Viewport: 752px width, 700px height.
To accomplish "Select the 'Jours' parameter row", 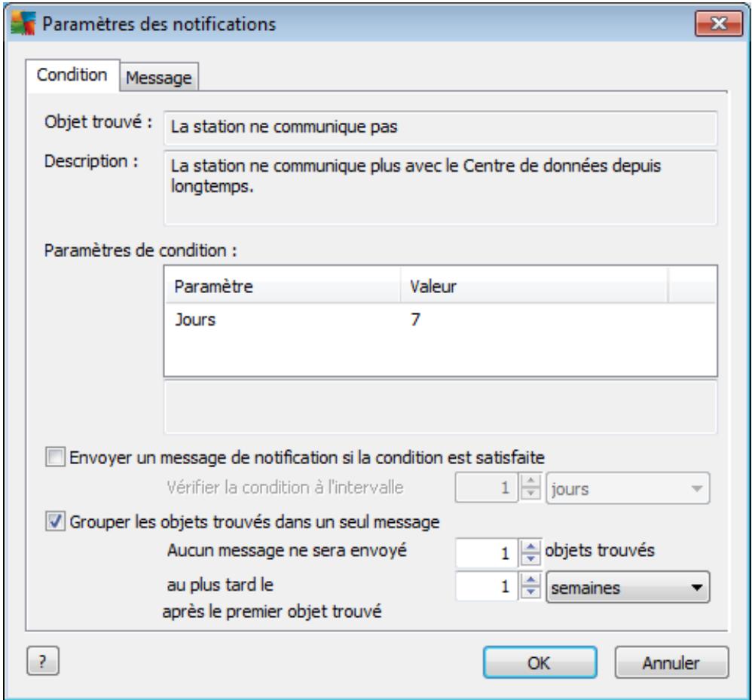I will pos(440,319).
